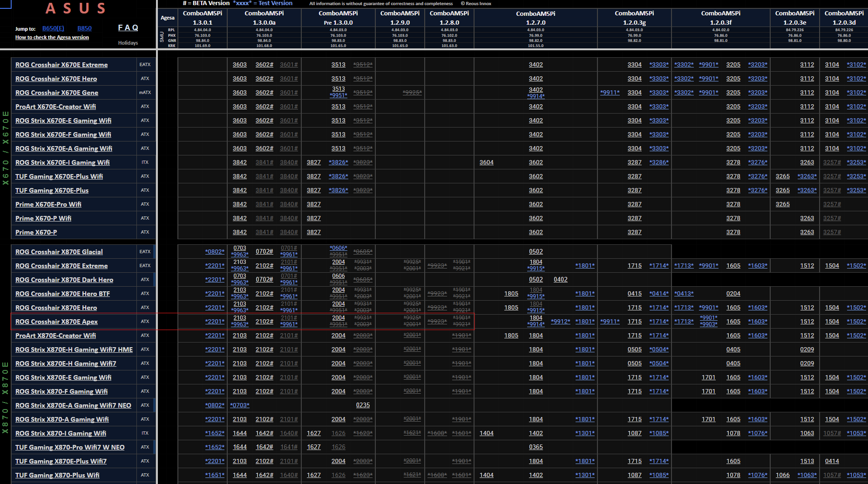Select BIOS 3842 in Prime X670E-Pro Wifi row
Image resolution: width=868 pixels, height=484 pixels.
click(240, 204)
